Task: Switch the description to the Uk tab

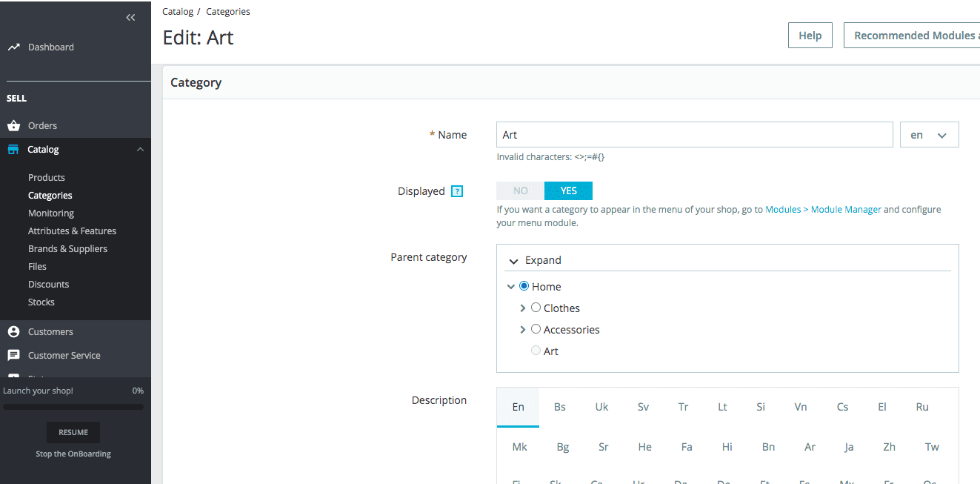Action: (x=601, y=407)
